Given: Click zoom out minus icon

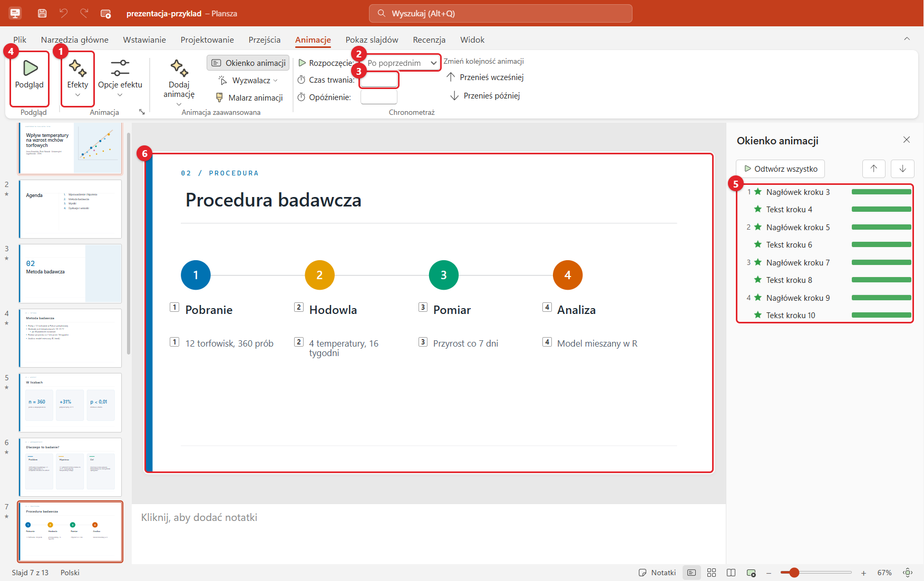Looking at the screenshot, I should point(769,573).
